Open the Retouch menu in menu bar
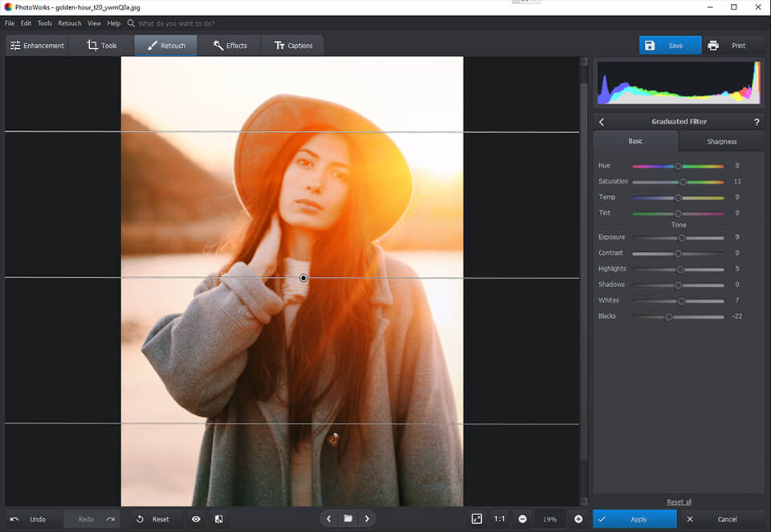This screenshot has height=532, width=771. 69,23
